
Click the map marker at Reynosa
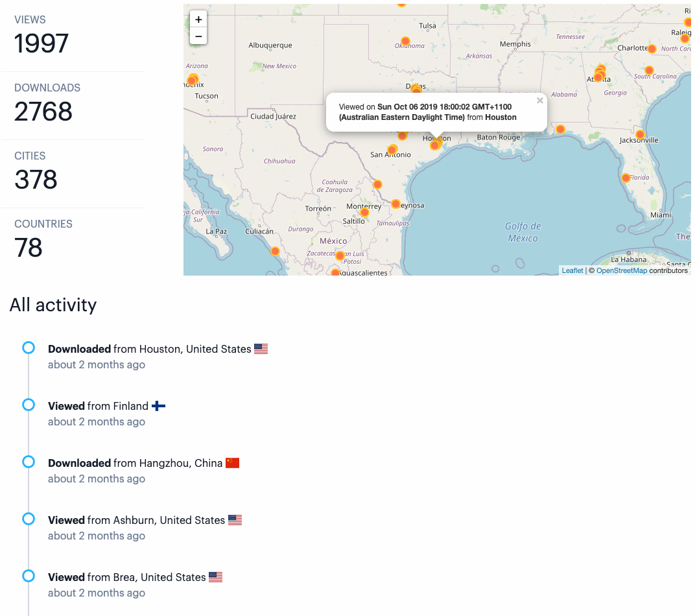point(396,204)
